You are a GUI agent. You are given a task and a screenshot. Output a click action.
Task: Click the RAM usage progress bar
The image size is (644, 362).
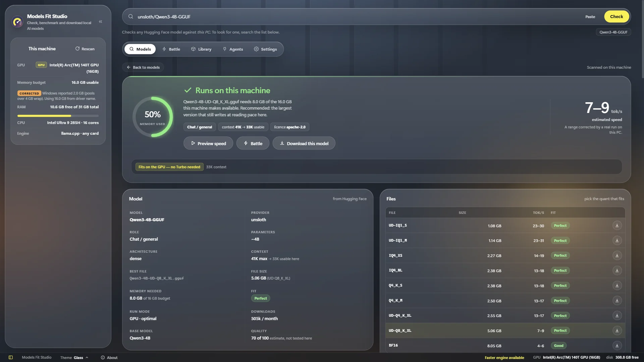coord(58,116)
